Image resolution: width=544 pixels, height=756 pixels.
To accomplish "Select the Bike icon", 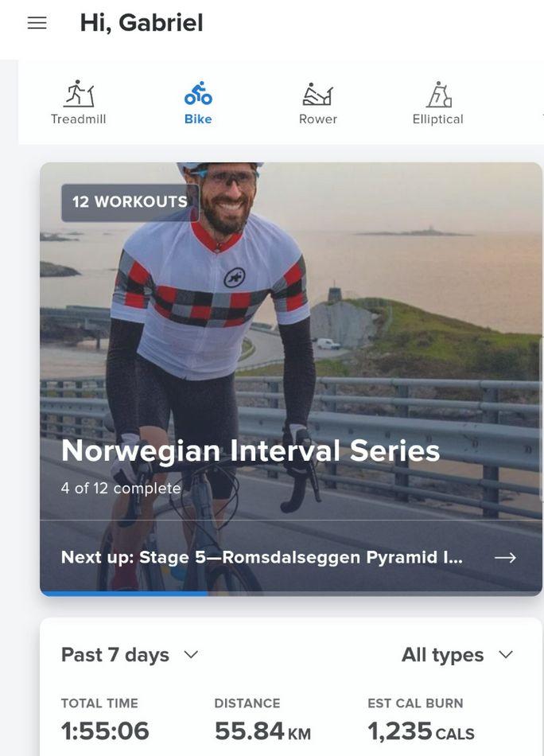I will [x=198, y=94].
